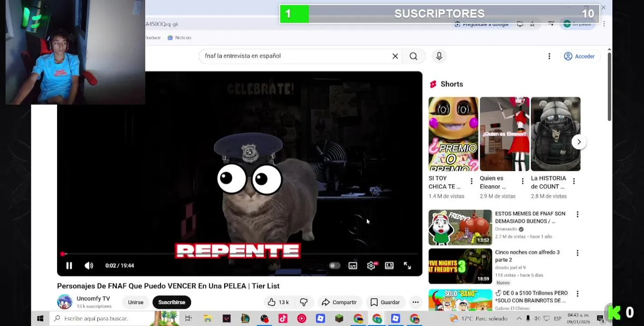Viewport: 644px width, 326px height.
Task: Open Chrome profile 'En pausa' chip
Action: (x=578, y=24)
